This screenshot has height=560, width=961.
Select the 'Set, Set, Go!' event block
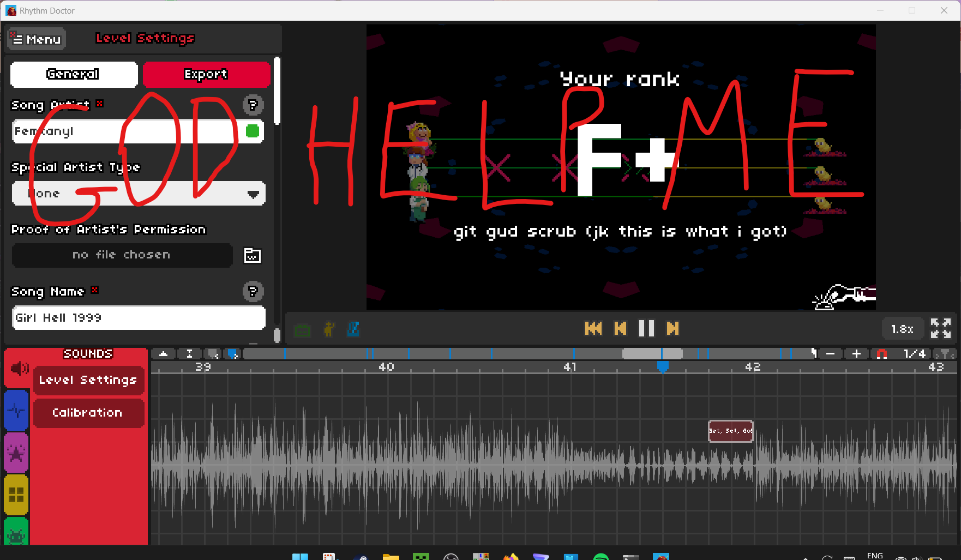pyautogui.click(x=731, y=431)
